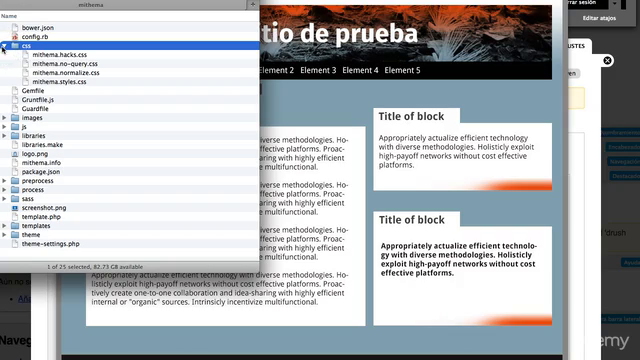
Task: Click the mithema.styles.css file icon
Action: tap(26, 82)
